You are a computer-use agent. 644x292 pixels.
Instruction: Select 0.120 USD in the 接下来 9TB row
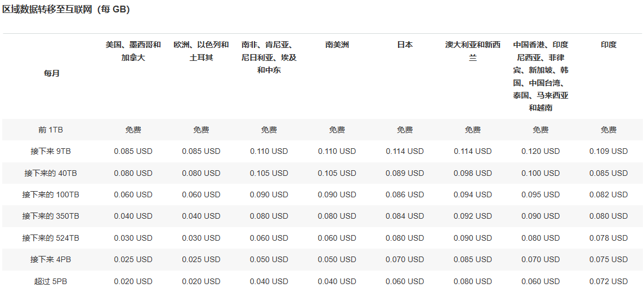coord(540,151)
